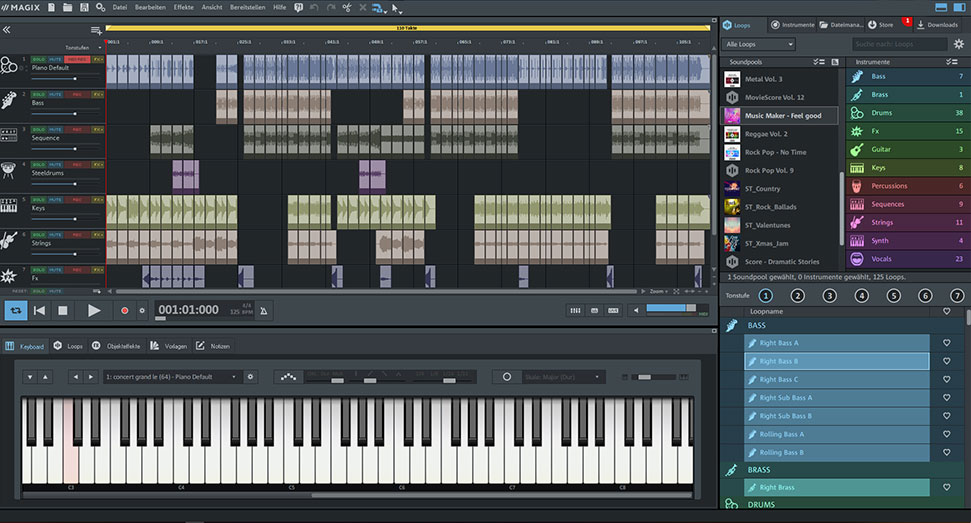Open the Effekte menu

coord(184,7)
